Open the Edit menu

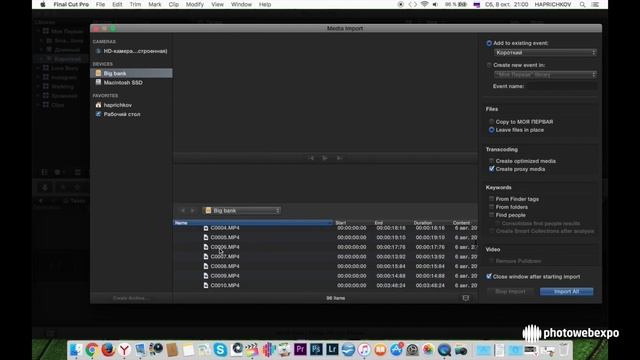[117, 4]
